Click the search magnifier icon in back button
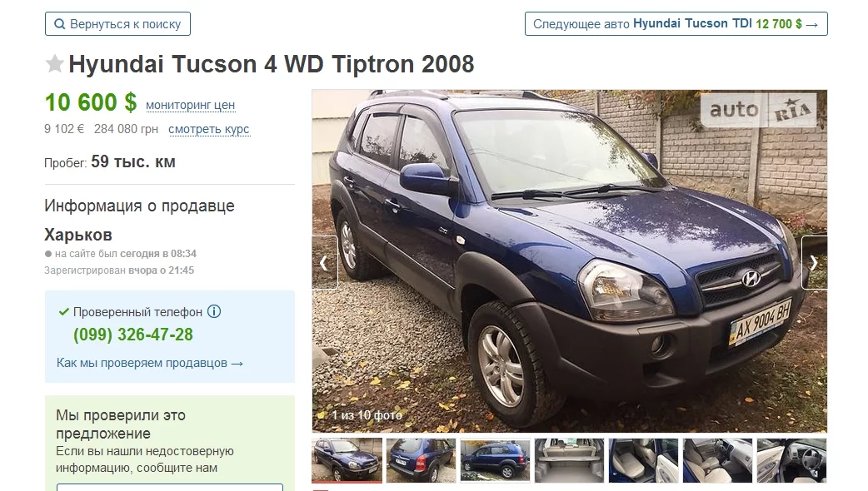Screen dimensions: 868x491 (x=59, y=24)
